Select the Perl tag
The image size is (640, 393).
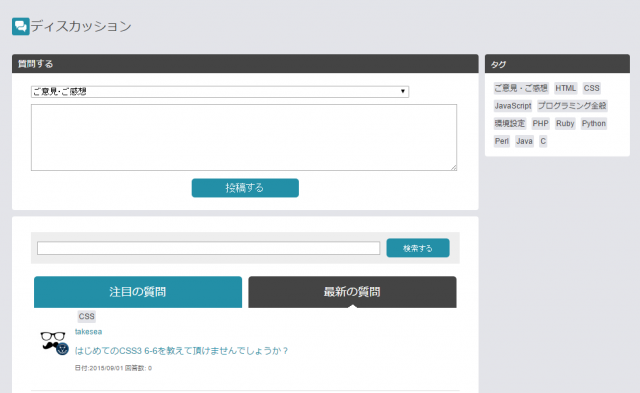pyautogui.click(x=502, y=141)
